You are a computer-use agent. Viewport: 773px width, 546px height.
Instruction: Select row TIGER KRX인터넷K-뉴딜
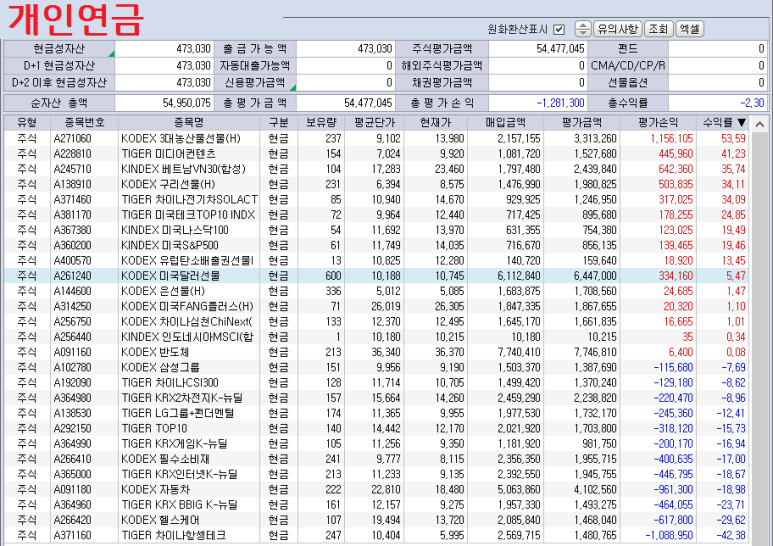(x=377, y=475)
